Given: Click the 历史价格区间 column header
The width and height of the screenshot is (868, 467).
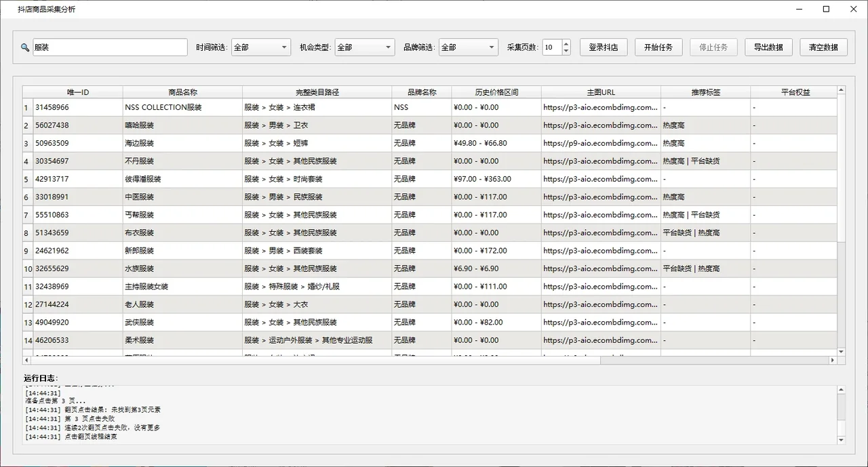Looking at the screenshot, I should (496, 92).
